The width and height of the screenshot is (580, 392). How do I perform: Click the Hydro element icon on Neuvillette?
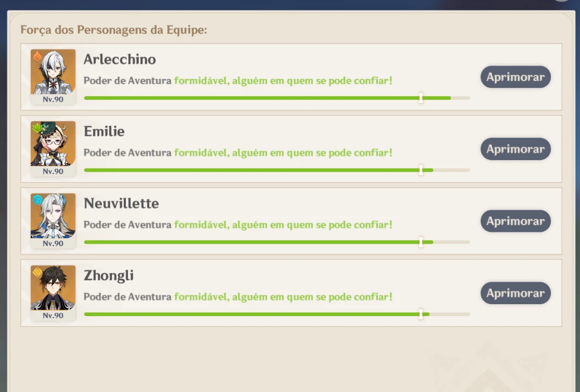pos(37,200)
